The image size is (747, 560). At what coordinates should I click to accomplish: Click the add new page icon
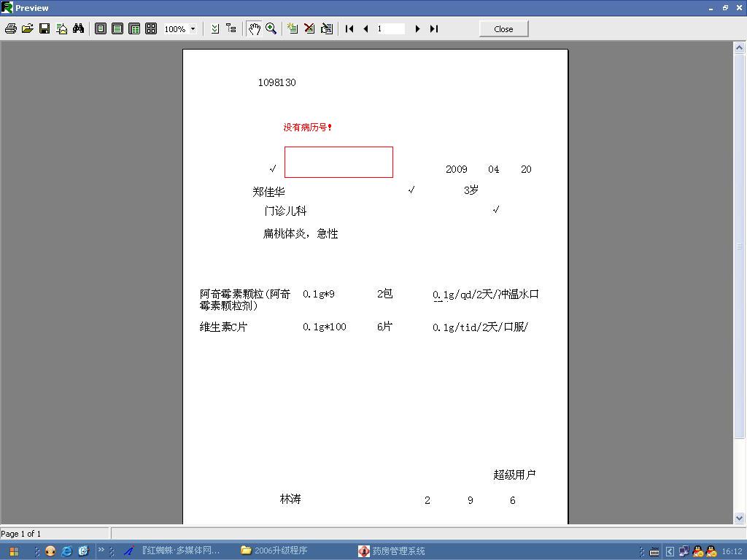pyautogui.click(x=293, y=28)
